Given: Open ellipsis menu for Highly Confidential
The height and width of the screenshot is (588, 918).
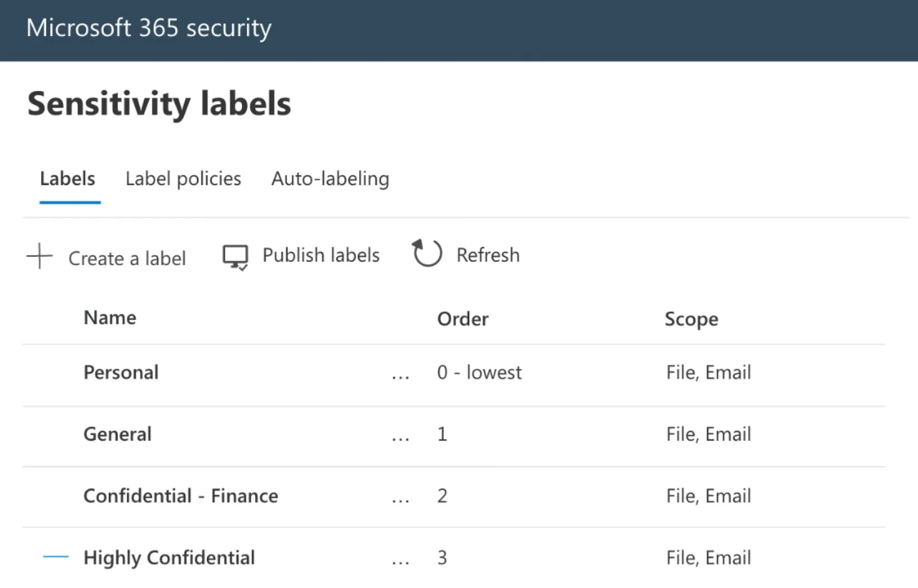Looking at the screenshot, I should (x=400, y=562).
